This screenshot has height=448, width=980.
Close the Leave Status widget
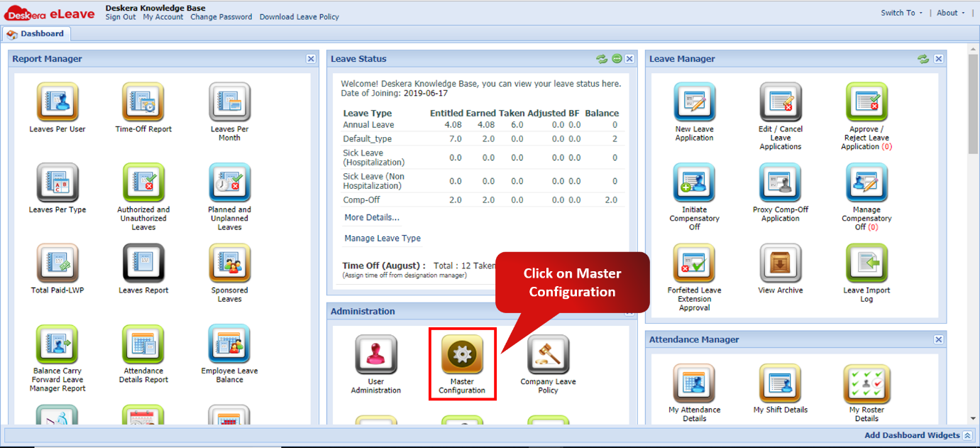pyautogui.click(x=629, y=59)
